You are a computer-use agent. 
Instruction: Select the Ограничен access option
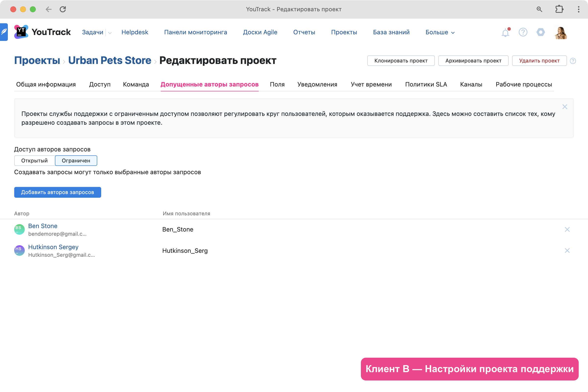[76, 160]
